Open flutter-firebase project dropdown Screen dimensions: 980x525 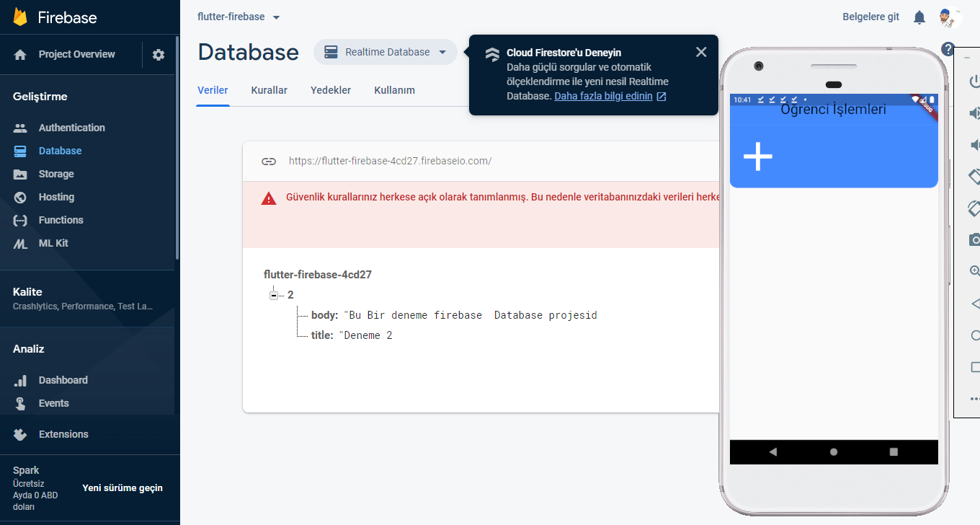(239, 17)
